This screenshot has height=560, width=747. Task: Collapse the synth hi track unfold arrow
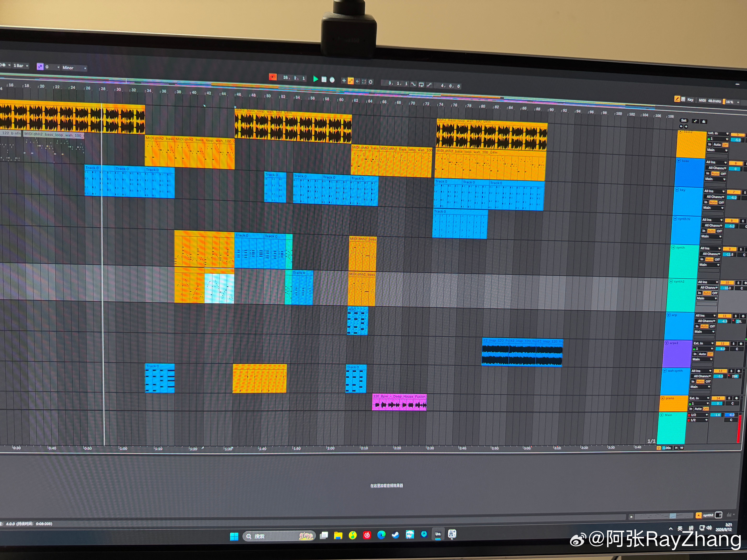pos(675,219)
